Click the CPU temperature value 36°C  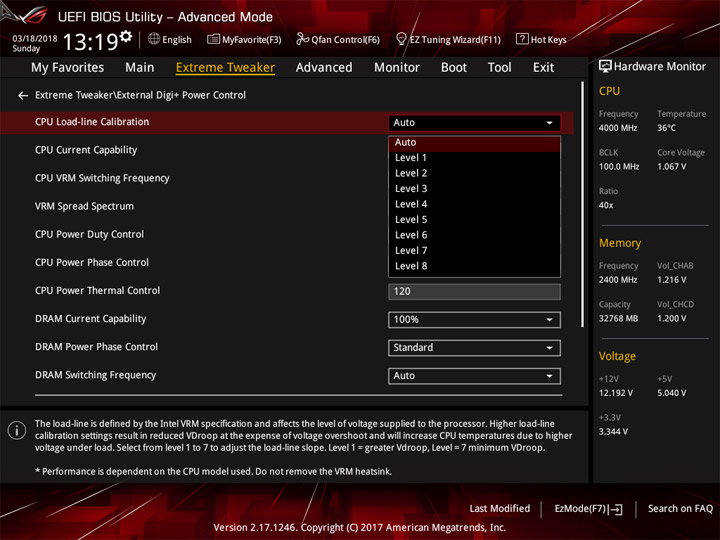pos(666,128)
